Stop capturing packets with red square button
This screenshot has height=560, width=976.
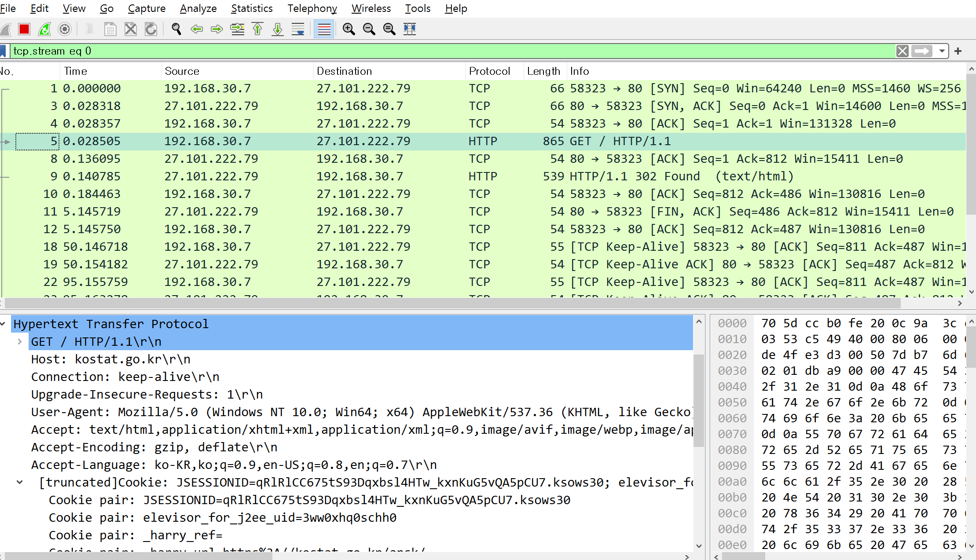24,29
